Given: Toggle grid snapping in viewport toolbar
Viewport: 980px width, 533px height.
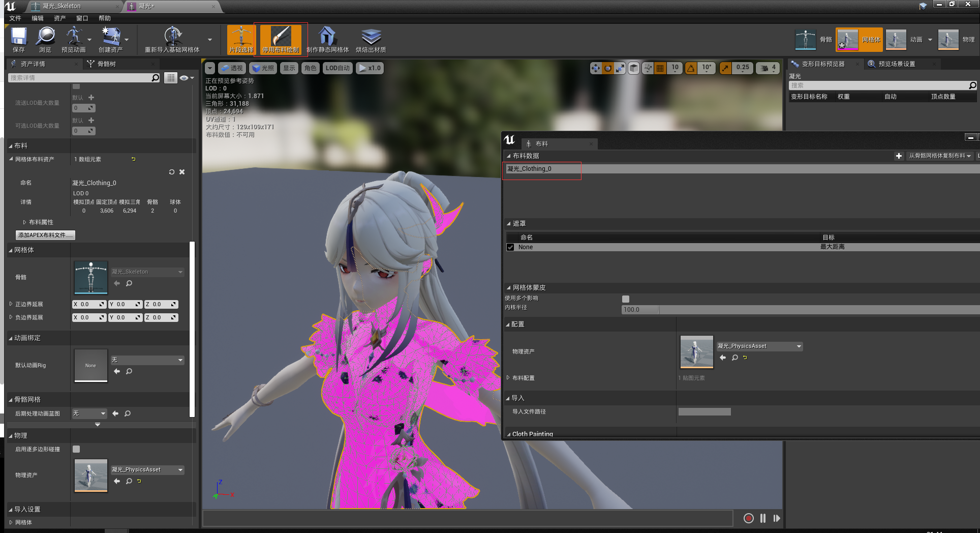Looking at the screenshot, I should click(660, 68).
